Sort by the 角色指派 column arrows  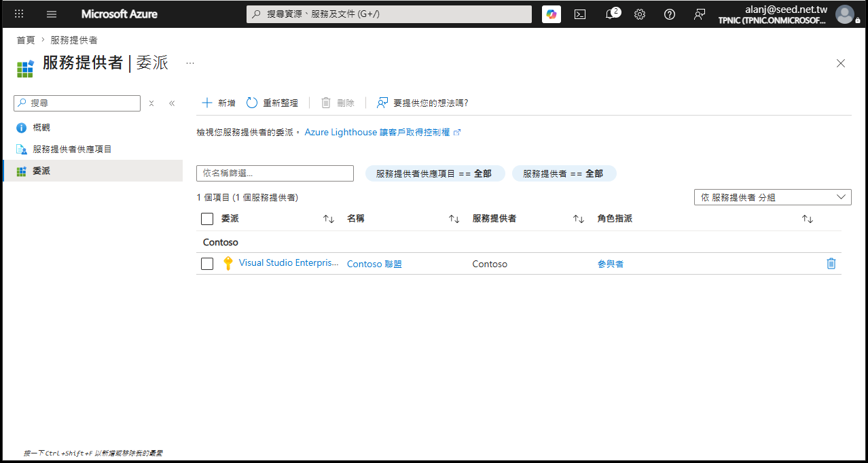point(808,219)
